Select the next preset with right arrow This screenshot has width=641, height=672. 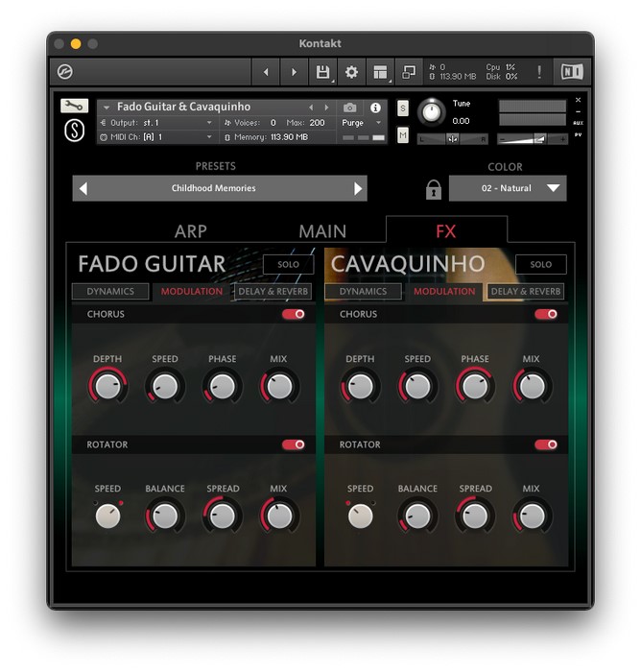(x=358, y=188)
